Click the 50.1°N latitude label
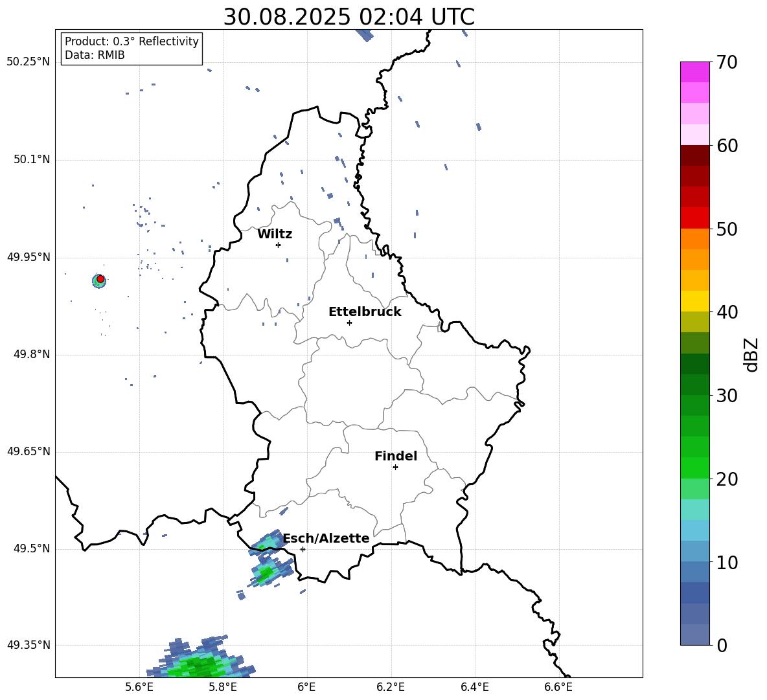The width and height of the screenshot is (767, 700). pos(32,159)
